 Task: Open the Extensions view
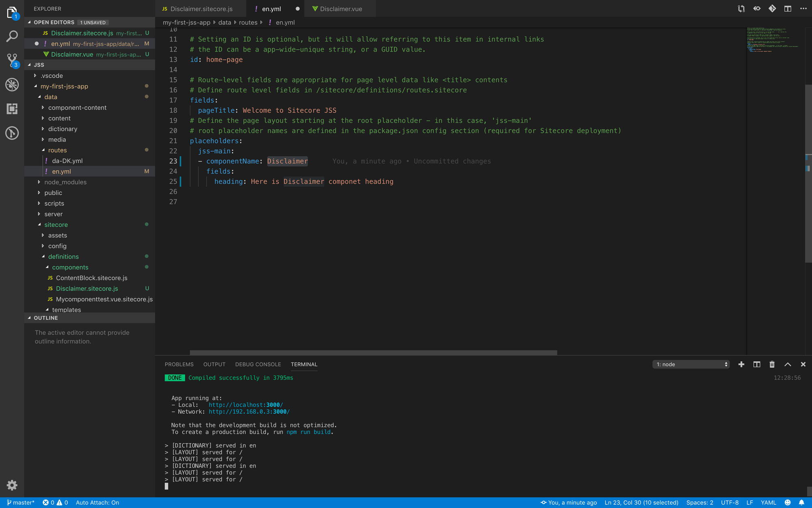(x=12, y=109)
